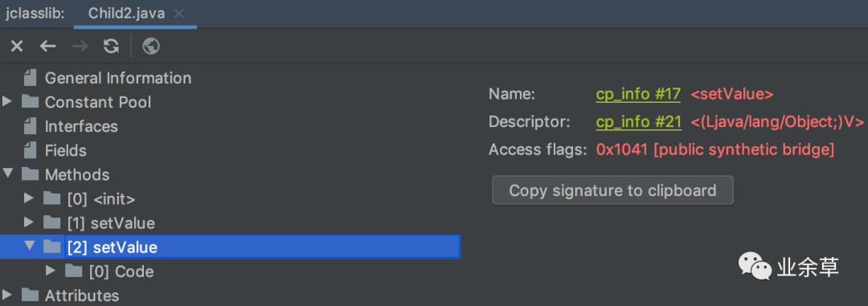Click the close (X) toolbar icon
868x306 pixels.
click(x=17, y=47)
